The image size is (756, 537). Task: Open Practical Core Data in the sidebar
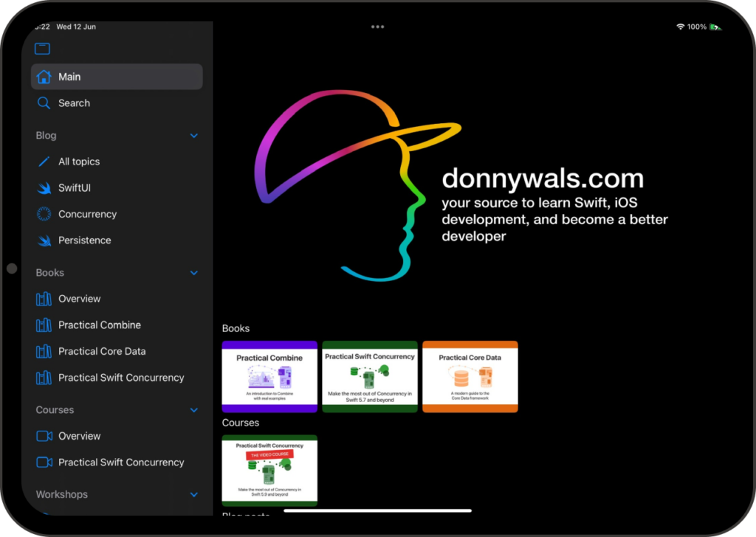pyautogui.click(x=117, y=352)
